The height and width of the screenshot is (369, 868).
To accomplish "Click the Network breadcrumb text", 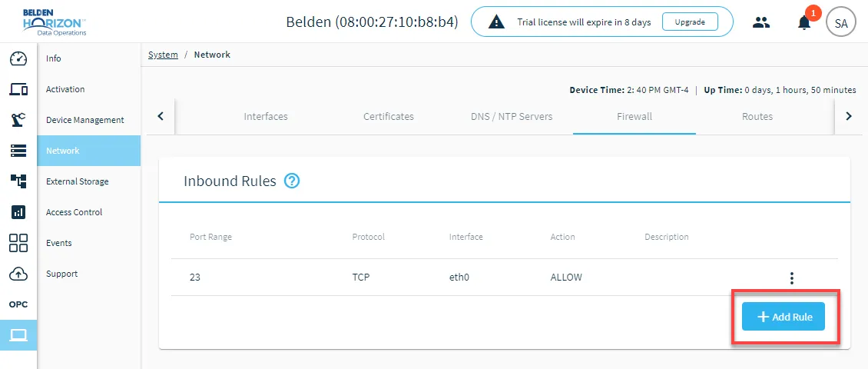I will [212, 55].
